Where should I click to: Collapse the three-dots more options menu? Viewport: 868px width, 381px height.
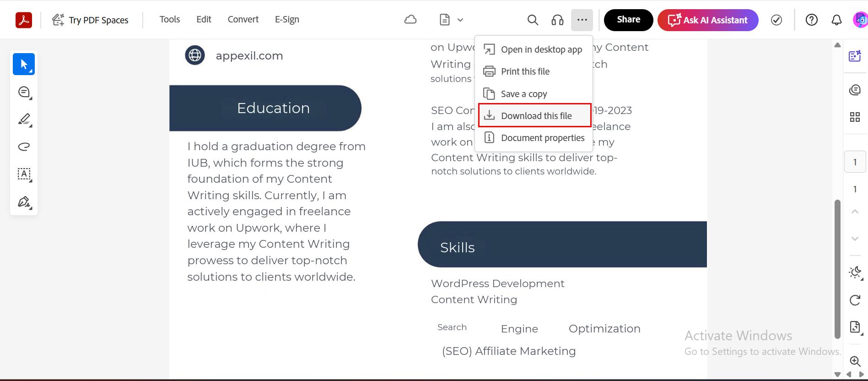582,20
